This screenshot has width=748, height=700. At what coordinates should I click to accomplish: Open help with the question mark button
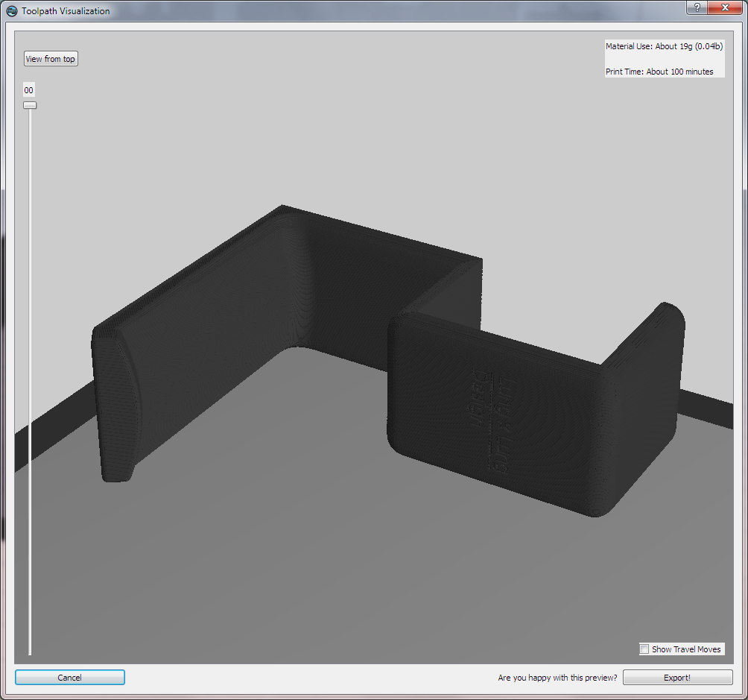point(697,7)
